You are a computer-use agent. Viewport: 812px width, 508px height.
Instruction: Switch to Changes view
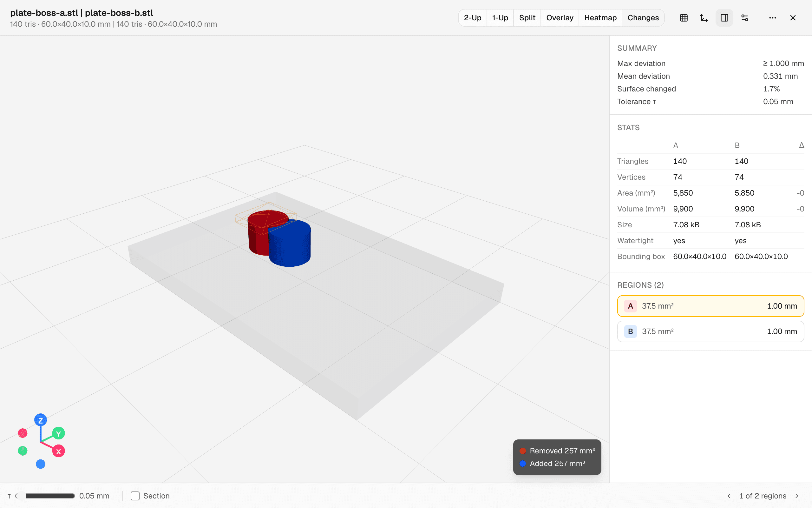[x=643, y=18]
